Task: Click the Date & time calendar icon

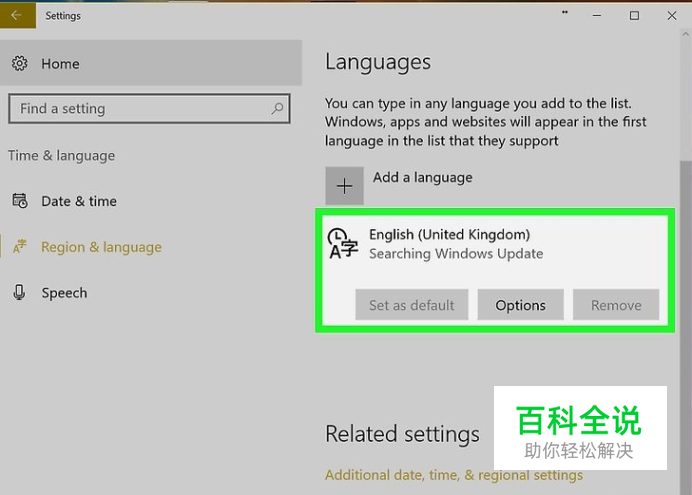Action: (19, 201)
